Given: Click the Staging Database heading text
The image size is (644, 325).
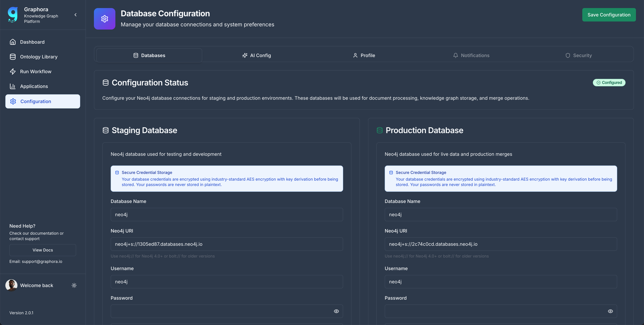Looking at the screenshot, I should pos(144,130).
